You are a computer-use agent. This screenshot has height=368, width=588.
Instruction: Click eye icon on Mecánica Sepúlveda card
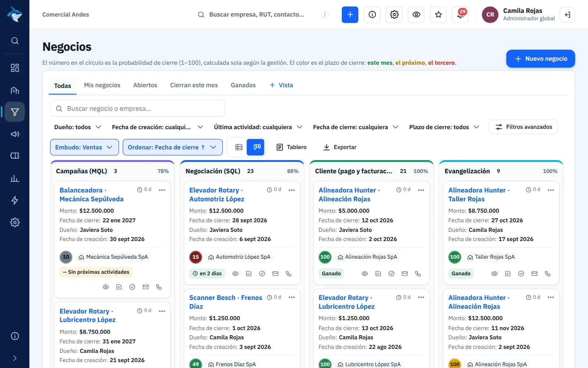[106, 287]
